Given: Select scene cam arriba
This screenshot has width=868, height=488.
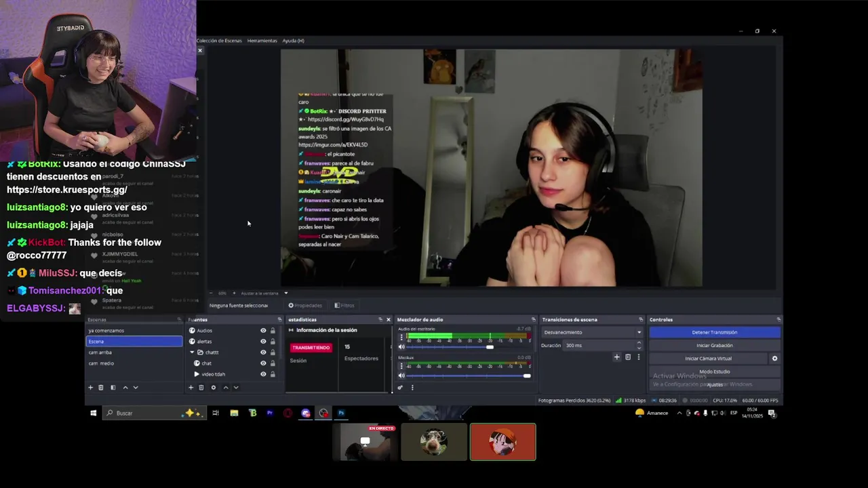Looking at the screenshot, I should (x=134, y=352).
